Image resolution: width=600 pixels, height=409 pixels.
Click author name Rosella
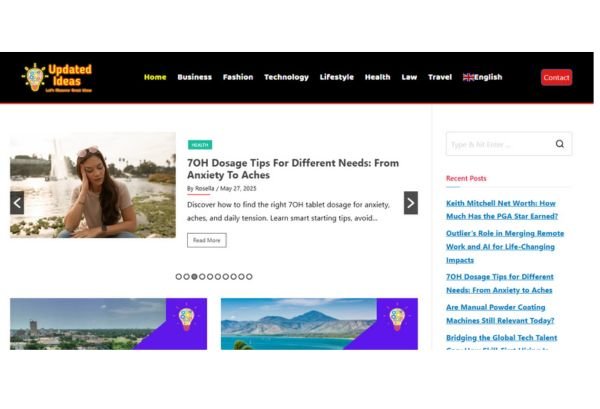204,188
